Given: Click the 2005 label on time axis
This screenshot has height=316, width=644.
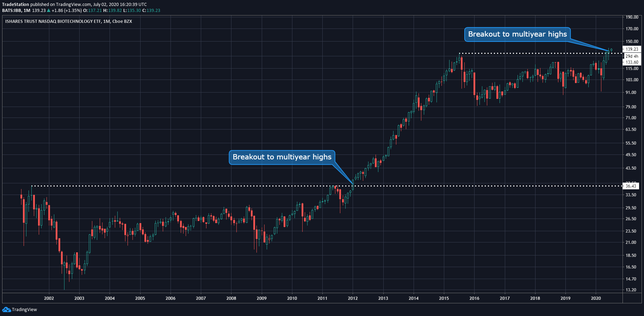Looking at the screenshot, I should (140, 298).
